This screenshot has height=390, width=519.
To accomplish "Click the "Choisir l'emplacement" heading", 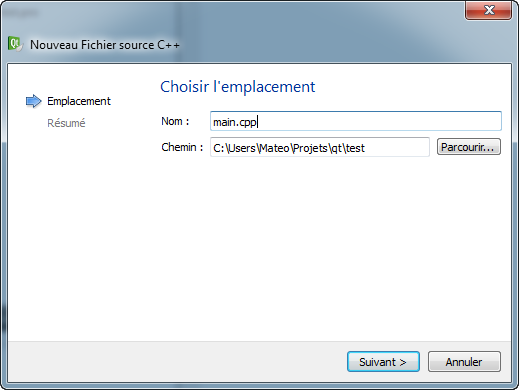I will pos(238,87).
